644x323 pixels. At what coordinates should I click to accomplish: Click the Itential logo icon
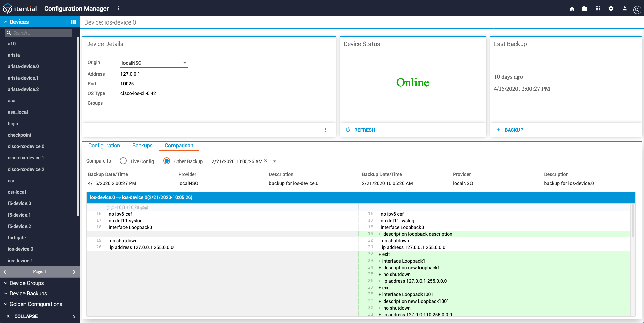click(x=7, y=8)
